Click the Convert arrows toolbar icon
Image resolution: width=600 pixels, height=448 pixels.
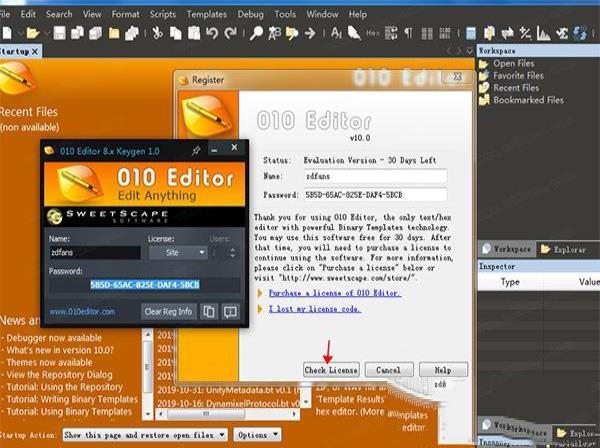[507, 33]
